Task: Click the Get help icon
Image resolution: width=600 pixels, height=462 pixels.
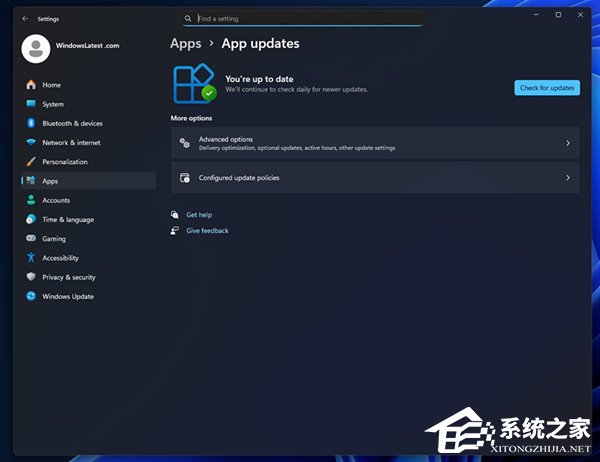Action: click(x=175, y=214)
